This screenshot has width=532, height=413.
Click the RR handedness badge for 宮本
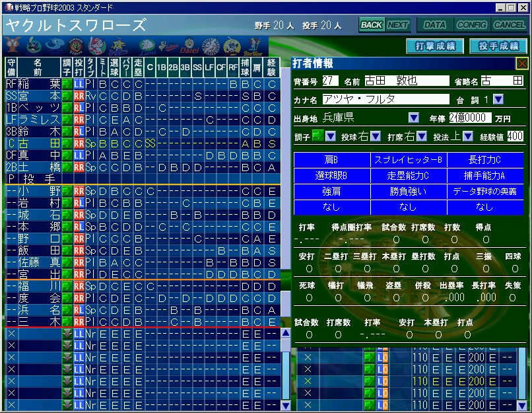pyautogui.click(x=79, y=96)
